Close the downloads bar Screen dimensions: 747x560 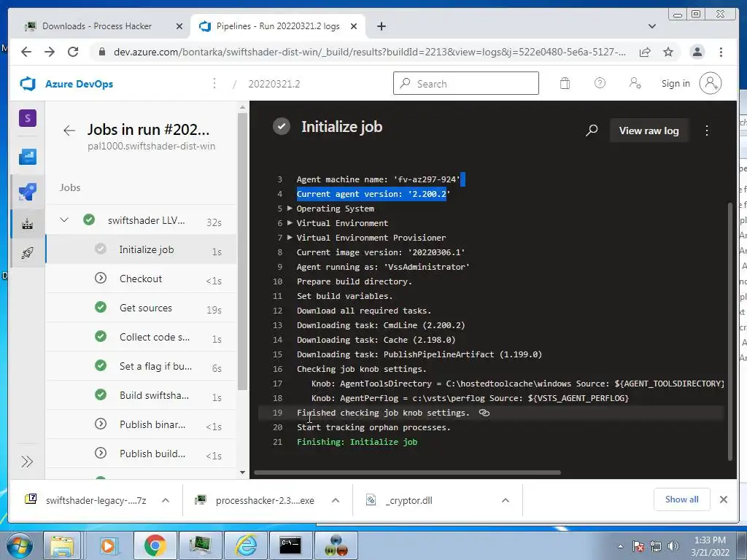pyautogui.click(x=723, y=499)
